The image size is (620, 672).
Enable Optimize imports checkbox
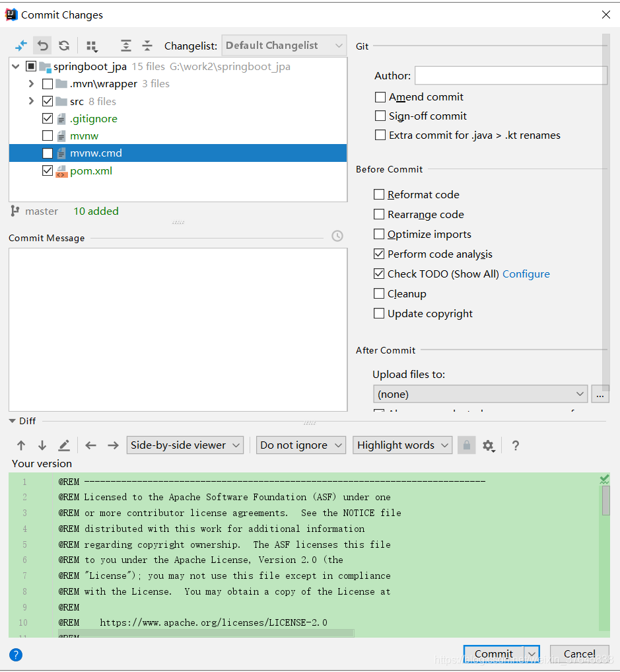pyautogui.click(x=379, y=234)
